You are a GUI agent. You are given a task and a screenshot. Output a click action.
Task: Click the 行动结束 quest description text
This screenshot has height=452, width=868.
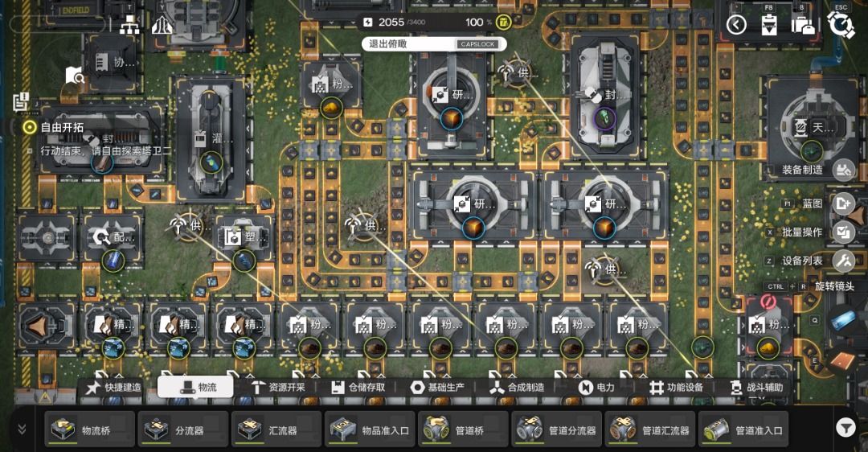point(106,150)
